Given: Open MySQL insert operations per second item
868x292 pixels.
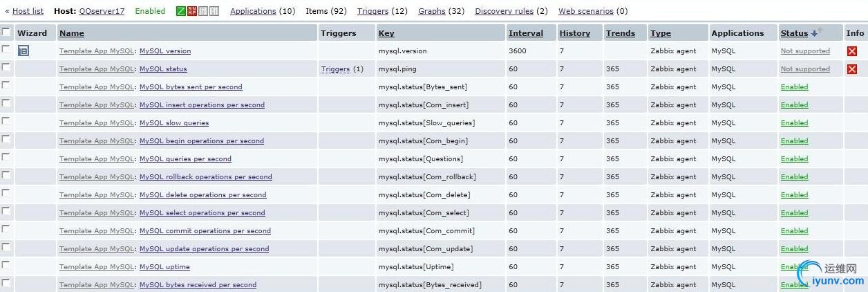Looking at the screenshot, I should coord(202,105).
